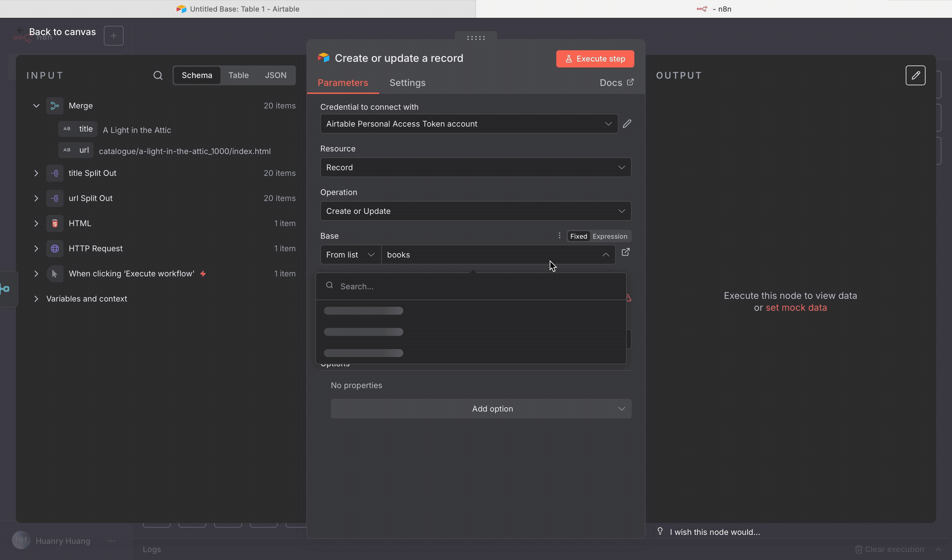
Task: Click the url Split Out node icon
Action: (55, 198)
